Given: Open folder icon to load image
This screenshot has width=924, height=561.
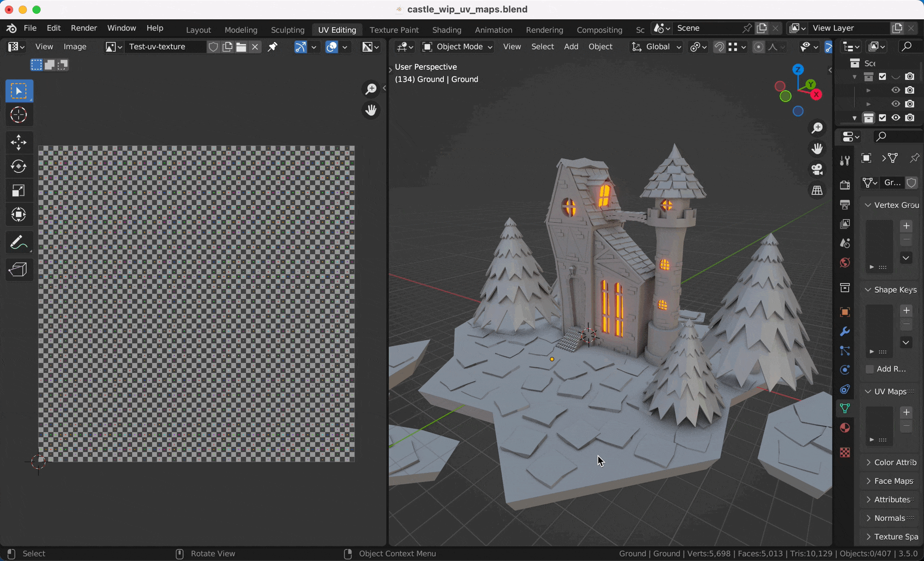Looking at the screenshot, I should coord(241,47).
